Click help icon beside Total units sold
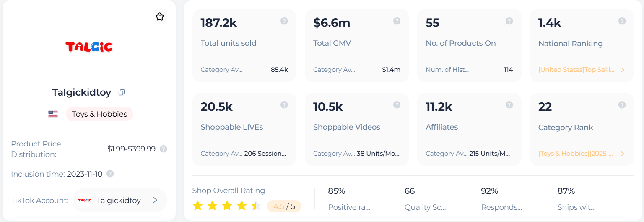This screenshot has height=222, width=644. point(284,21)
